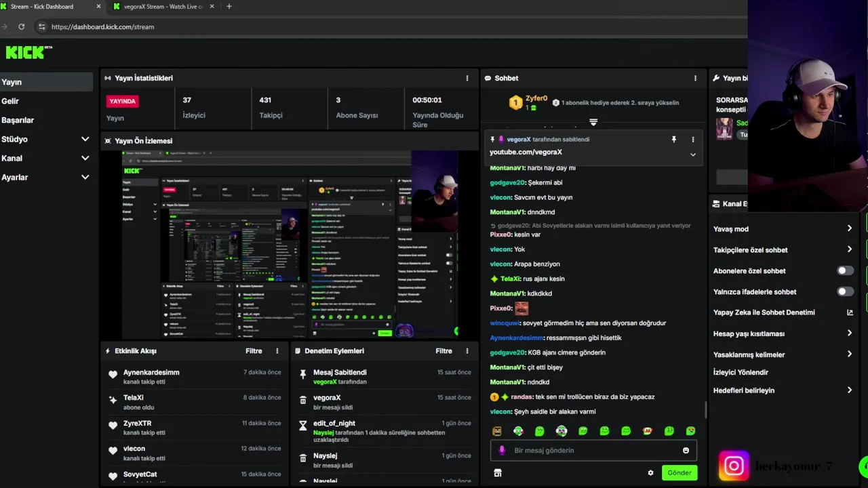The height and width of the screenshot is (488, 868).
Task: Click trash icon beside vegoraX deleted message
Action: pyautogui.click(x=303, y=400)
